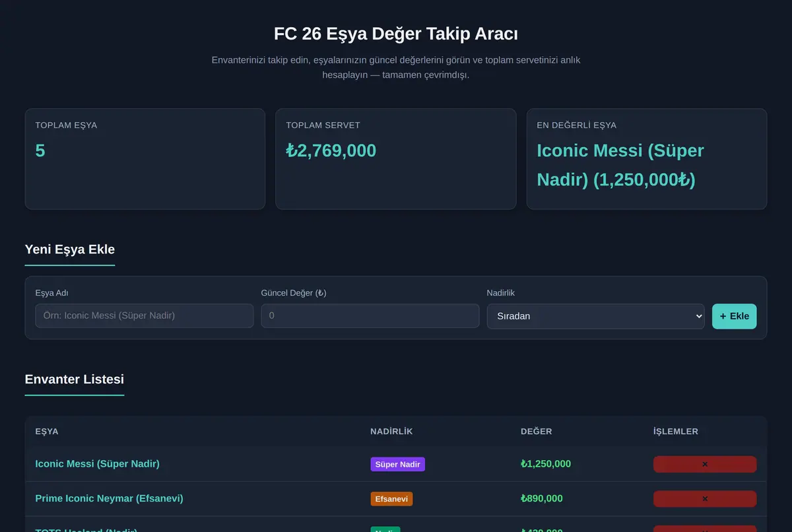Image resolution: width=792 pixels, height=532 pixels.
Task: Click the + Ekle button
Action: 735,316
